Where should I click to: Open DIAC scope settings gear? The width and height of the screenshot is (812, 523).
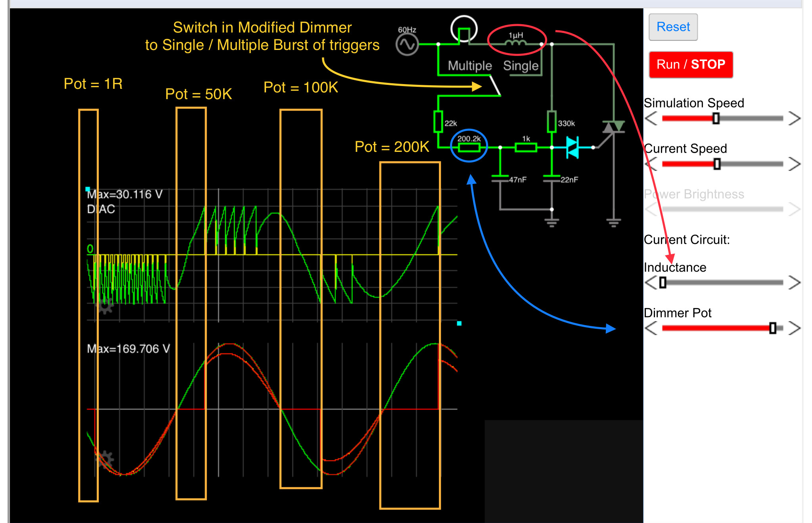tap(105, 306)
